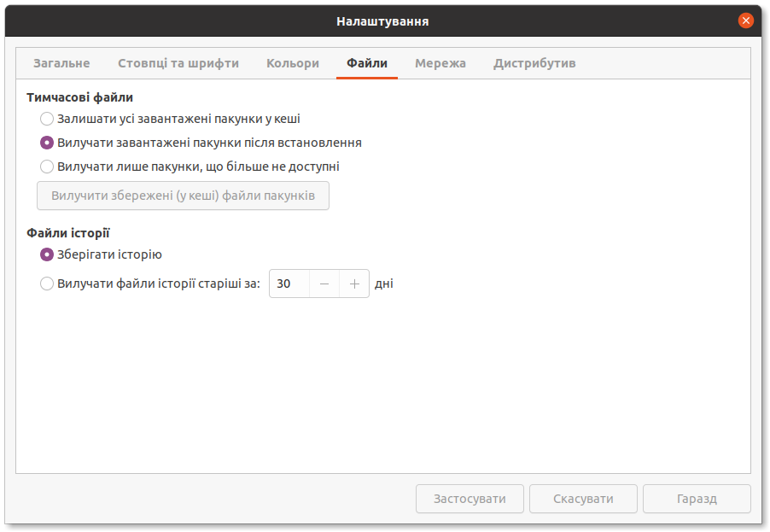770x532 pixels.
Task: Select keeping all downloaded packages in cache
Action: point(47,119)
